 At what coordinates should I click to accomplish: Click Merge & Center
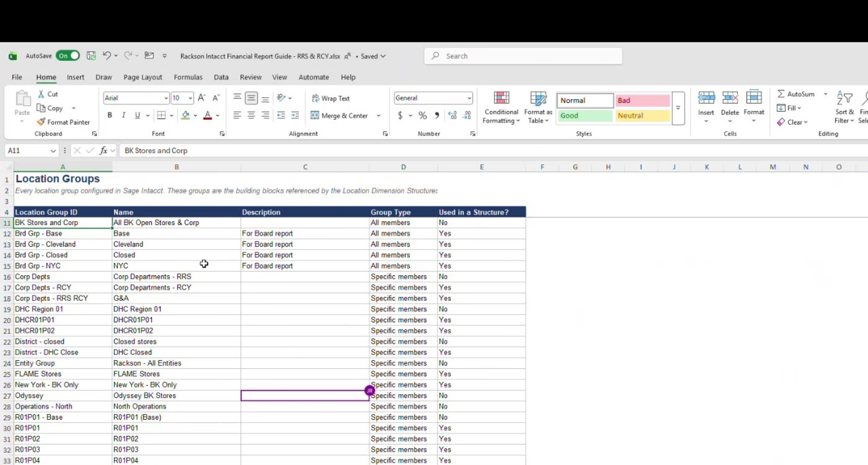pyautogui.click(x=339, y=116)
